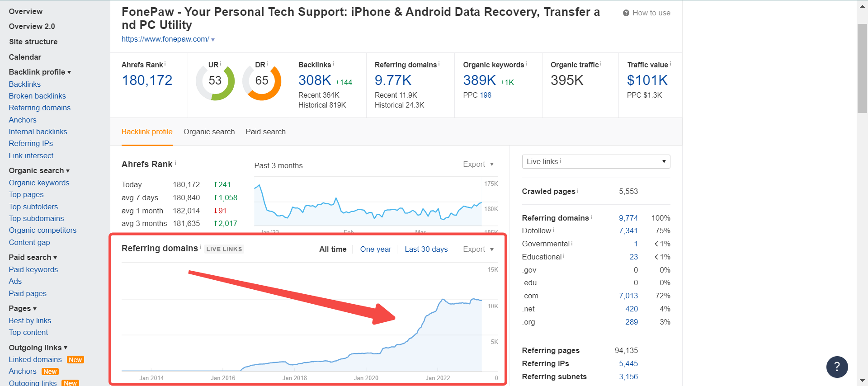This screenshot has height=386, width=868.
Task: Click info icon next to Ahrefs Rank metric
Action: (x=165, y=64)
